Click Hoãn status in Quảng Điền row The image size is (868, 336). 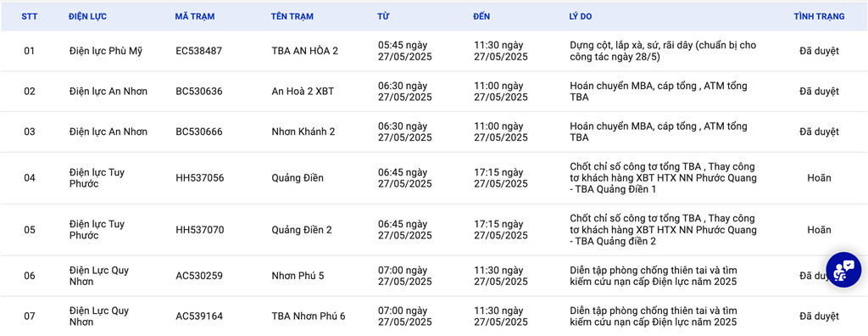click(820, 178)
